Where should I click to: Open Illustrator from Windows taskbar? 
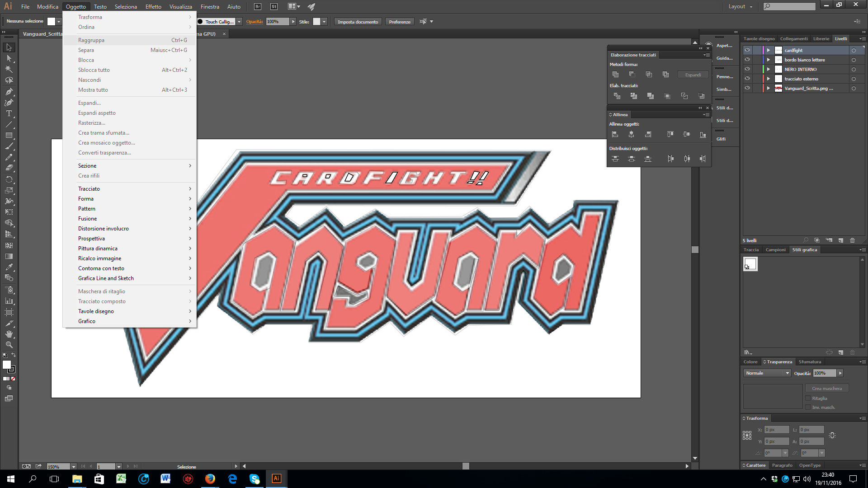click(276, 479)
